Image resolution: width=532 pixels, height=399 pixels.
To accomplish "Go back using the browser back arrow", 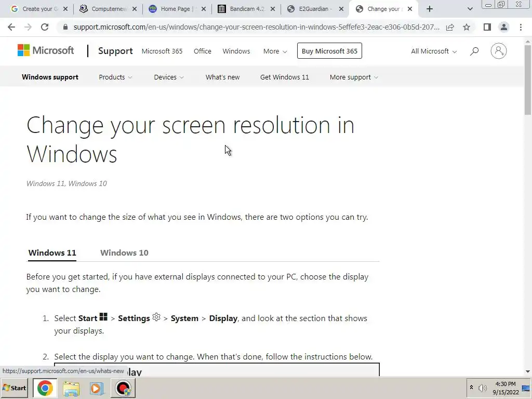I will (x=11, y=27).
